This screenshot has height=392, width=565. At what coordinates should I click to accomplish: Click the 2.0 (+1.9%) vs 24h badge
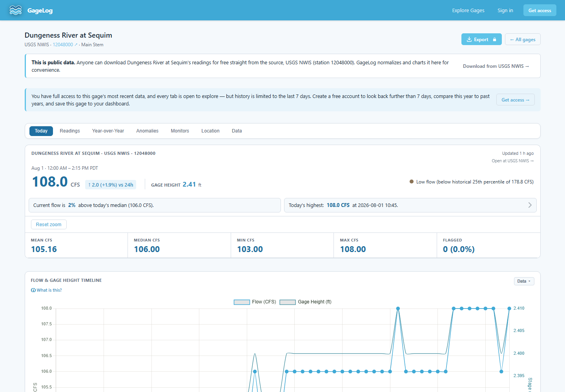pos(111,185)
